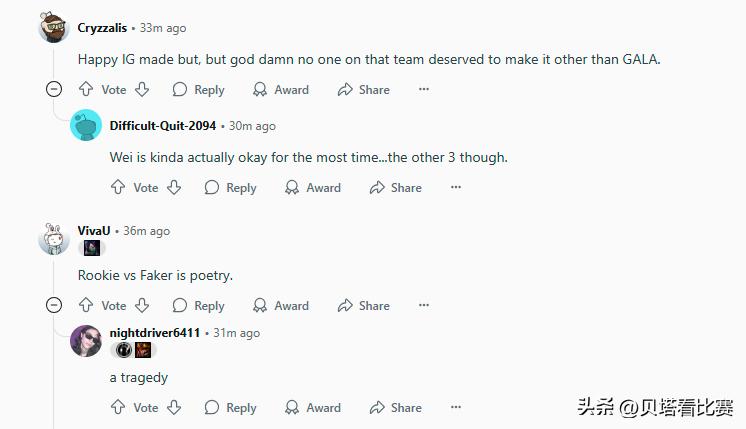The width and height of the screenshot is (746, 429).
Task: Downvote Difficult-Quit-2094's reply
Action: click(x=174, y=187)
